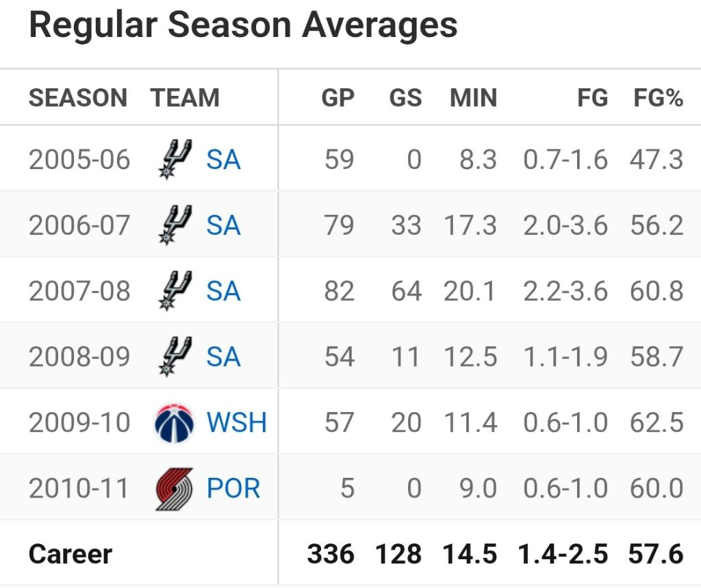Click the Spurs logo in the 2005-06 row

pyautogui.click(x=175, y=159)
